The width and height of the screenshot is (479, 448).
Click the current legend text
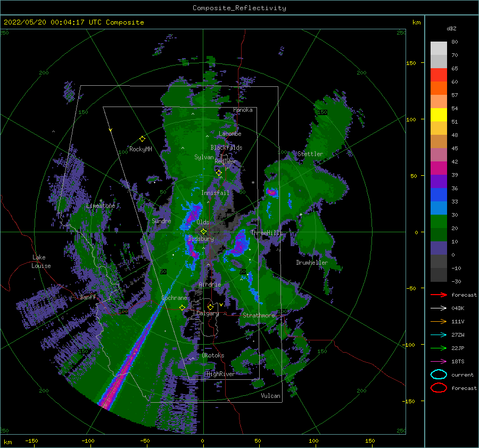463,374
